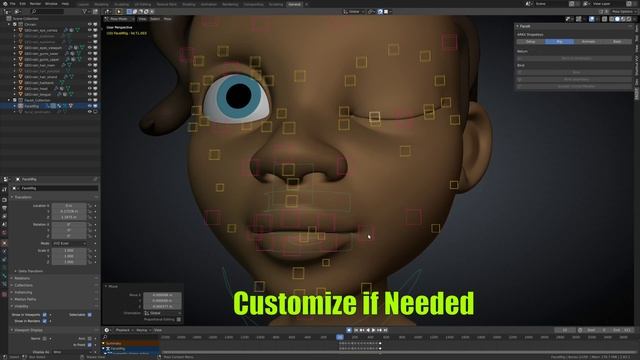
Task: Click the current frame marker in timeline
Action: pyautogui.click(x=340, y=337)
